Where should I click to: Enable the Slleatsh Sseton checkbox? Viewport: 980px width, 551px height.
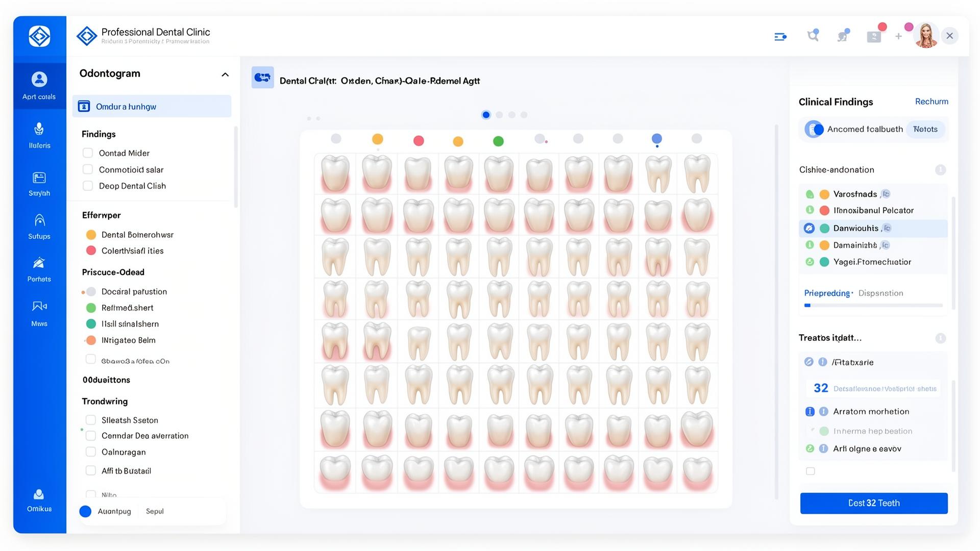[x=91, y=420]
